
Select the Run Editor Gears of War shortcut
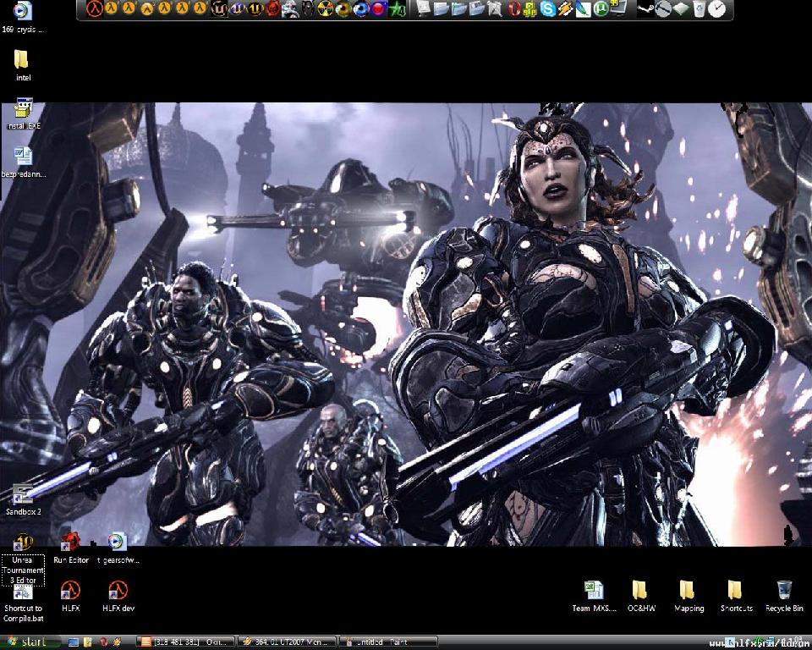(x=70, y=548)
